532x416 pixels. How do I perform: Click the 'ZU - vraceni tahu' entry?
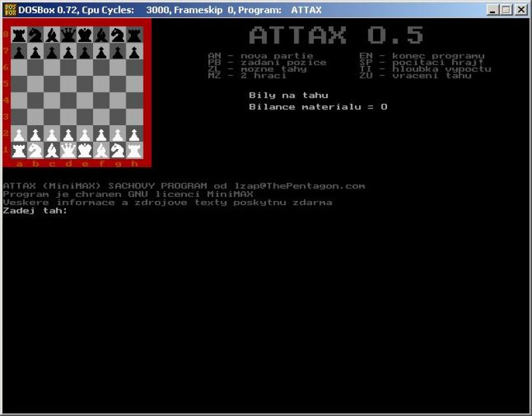click(415, 75)
